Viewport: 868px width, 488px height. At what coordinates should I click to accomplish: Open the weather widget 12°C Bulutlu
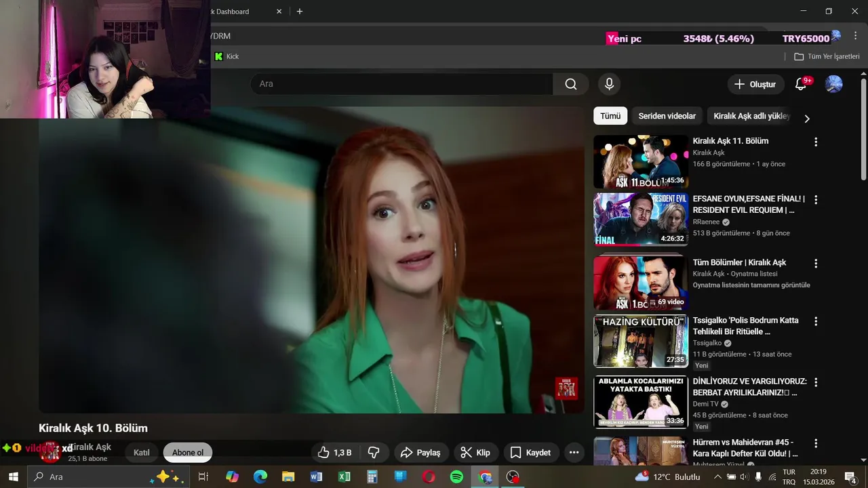coord(668,476)
